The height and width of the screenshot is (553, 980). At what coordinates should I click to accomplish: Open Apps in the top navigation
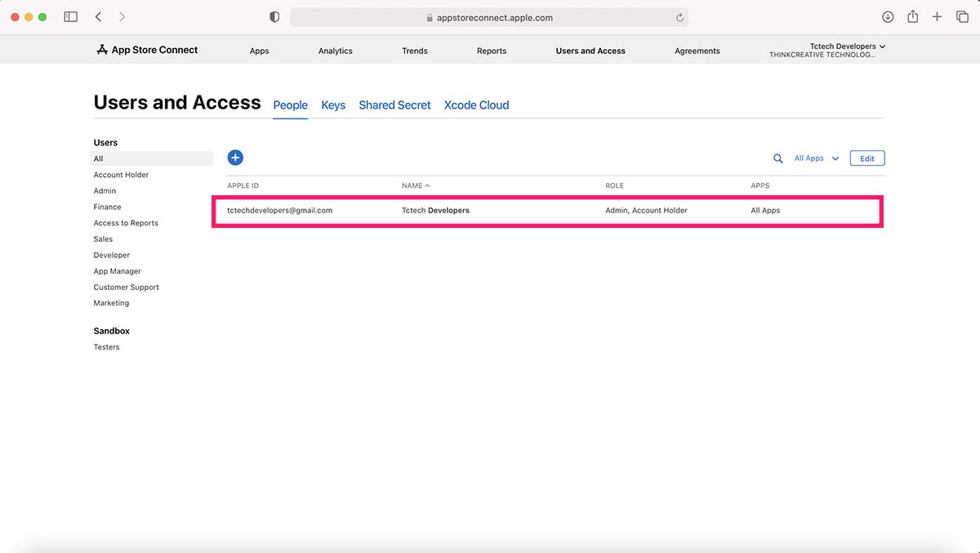tap(259, 51)
